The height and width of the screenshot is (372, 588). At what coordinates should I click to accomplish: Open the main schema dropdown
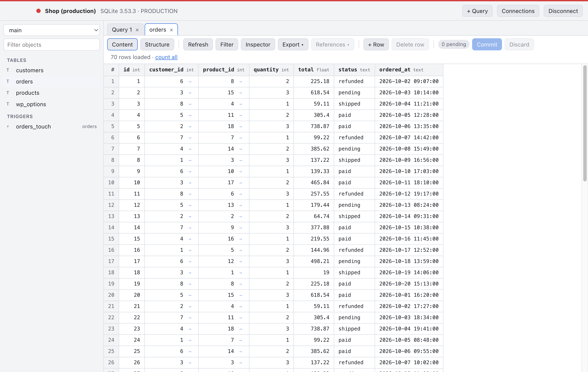tap(51, 30)
